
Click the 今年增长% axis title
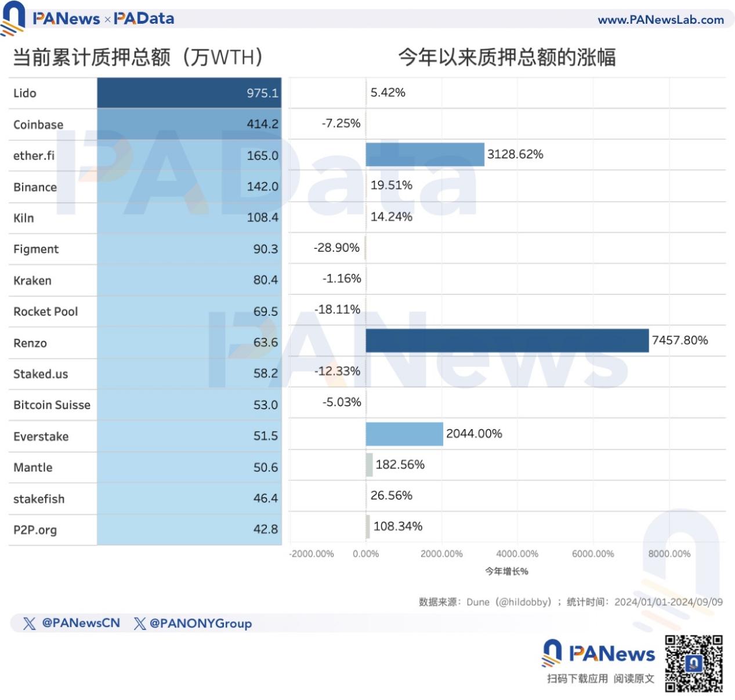[x=506, y=571]
